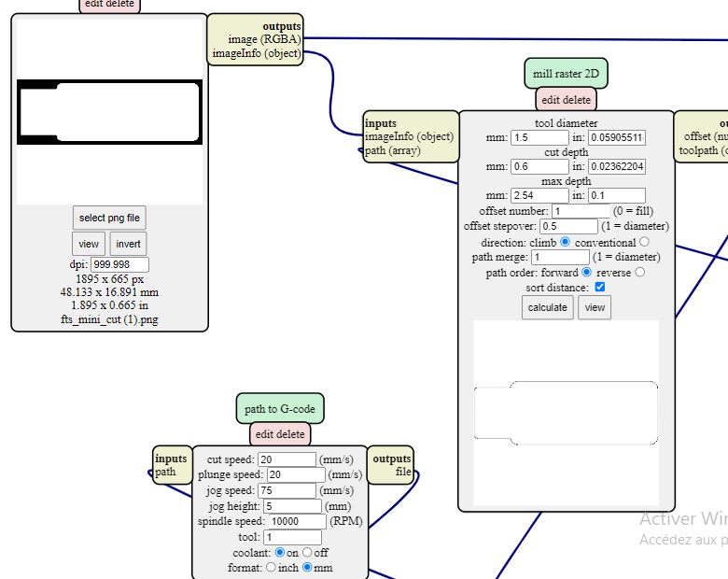Edit cut depth mm field showing 0.6
The width and height of the screenshot is (728, 579).
pyautogui.click(x=539, y=166)
